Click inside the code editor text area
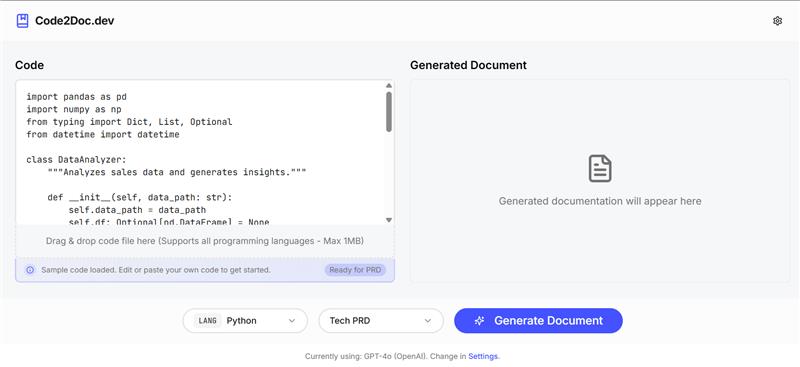 pos(200,152)
